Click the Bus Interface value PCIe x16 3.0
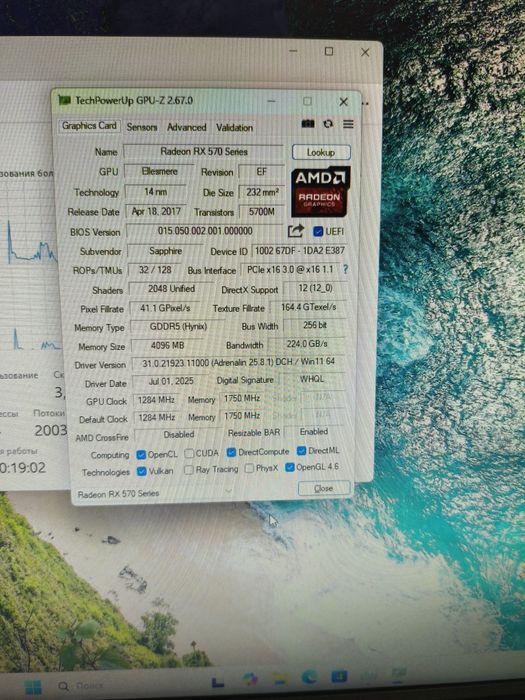 [290, 270]
